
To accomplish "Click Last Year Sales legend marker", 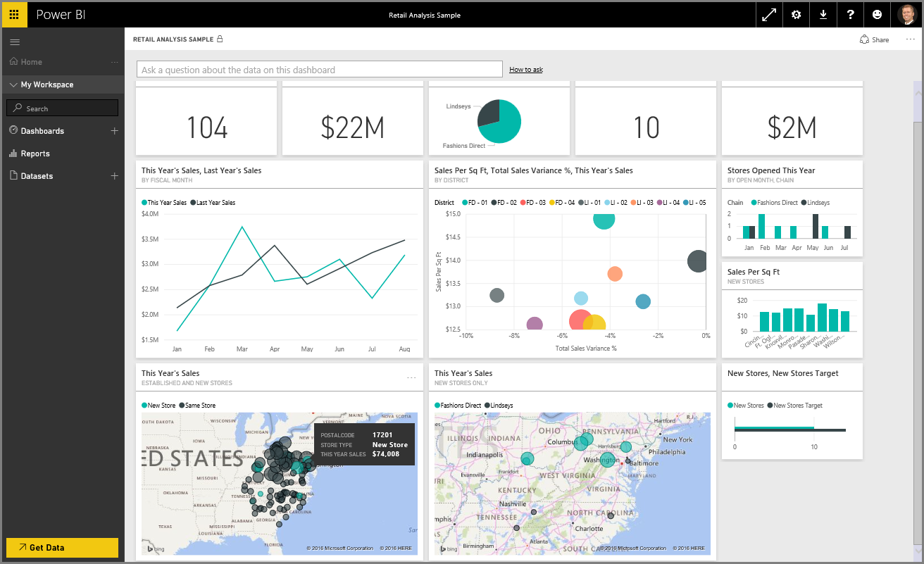I will 193,203.
